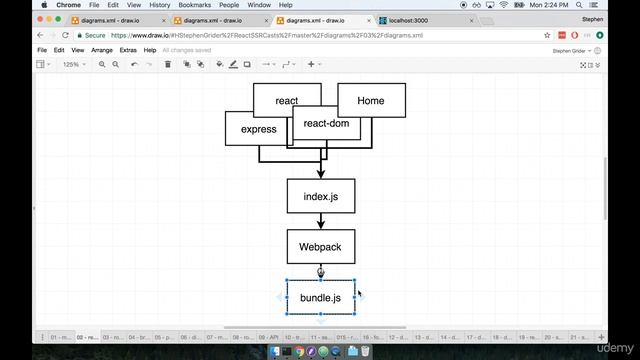Viewport: 640px width, 360px height.
Task: Click the fullscreen icon in toolbar
Action: point(583,65)
